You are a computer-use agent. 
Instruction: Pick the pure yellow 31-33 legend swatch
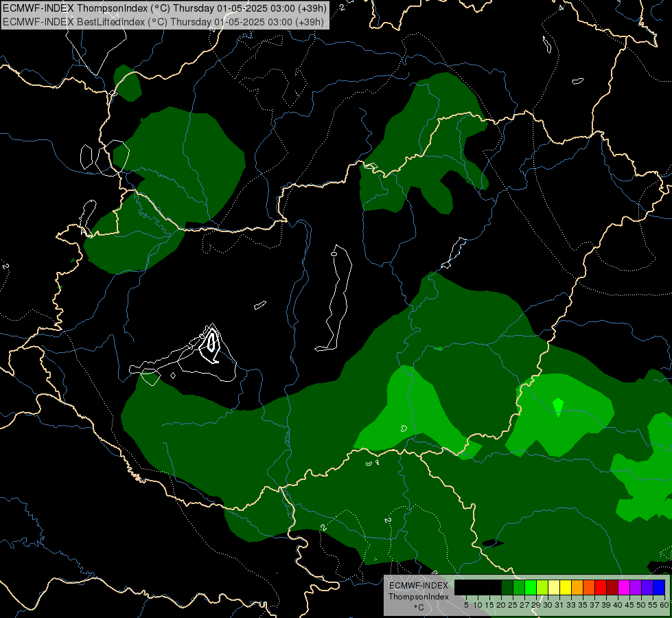pyautogui.click(x=566, y=587)
